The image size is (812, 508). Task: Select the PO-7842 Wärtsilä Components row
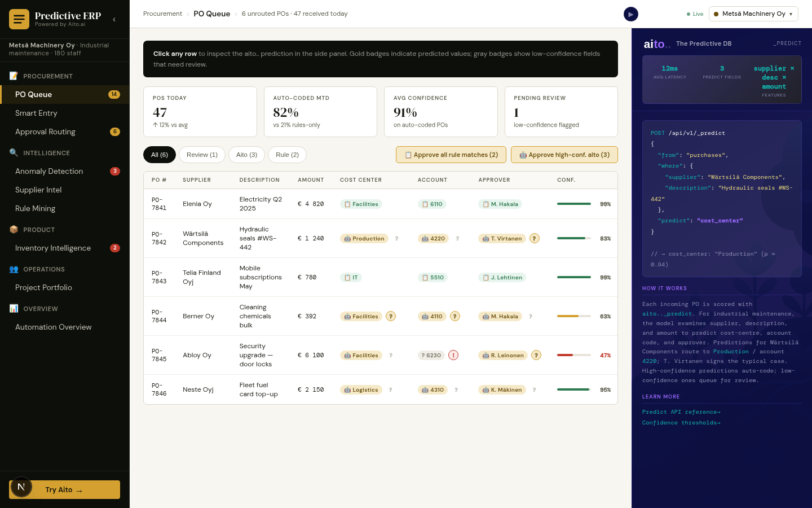click(x=381, y=238)
